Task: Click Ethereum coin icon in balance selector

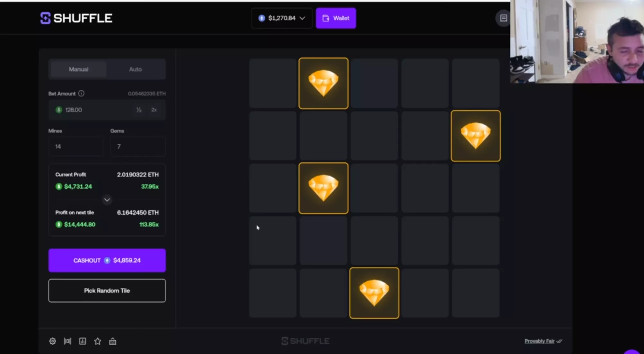Action: [x=262, y=18]
